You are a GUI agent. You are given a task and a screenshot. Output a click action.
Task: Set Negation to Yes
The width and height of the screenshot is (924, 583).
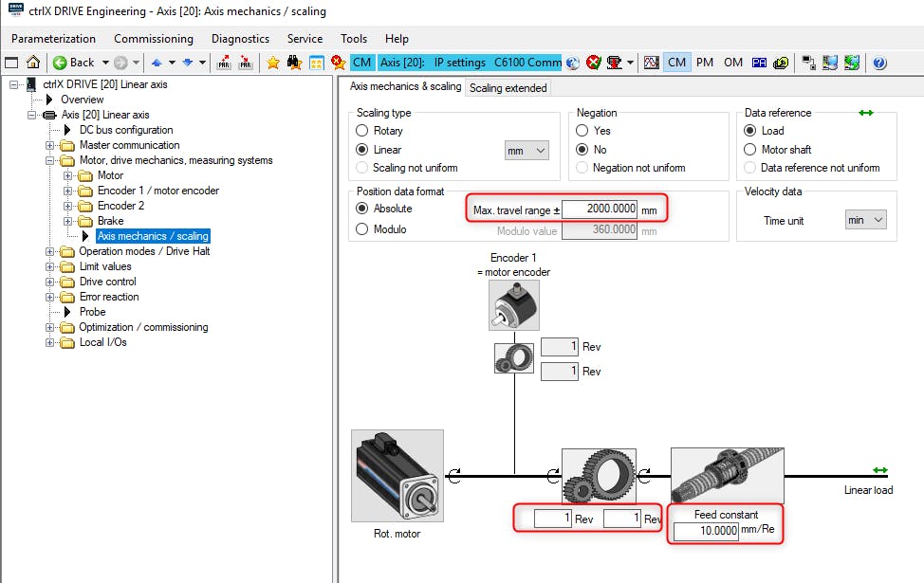click(x=582, y=130)
